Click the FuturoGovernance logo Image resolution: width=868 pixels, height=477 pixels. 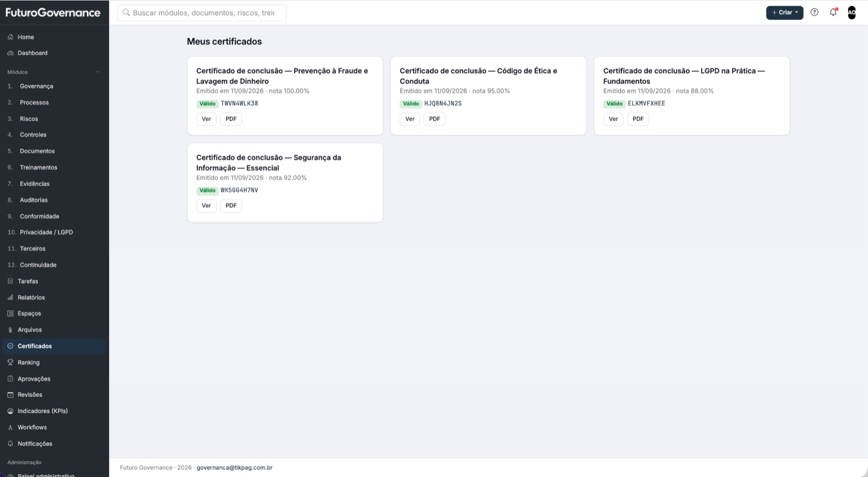click(x=53, y=13)
